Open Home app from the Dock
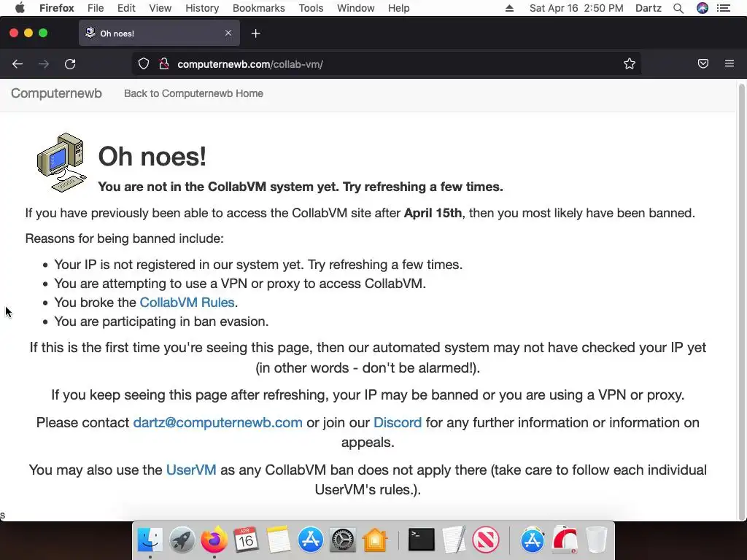The height and width of the screenshot is (560, 747). point(375,540)
